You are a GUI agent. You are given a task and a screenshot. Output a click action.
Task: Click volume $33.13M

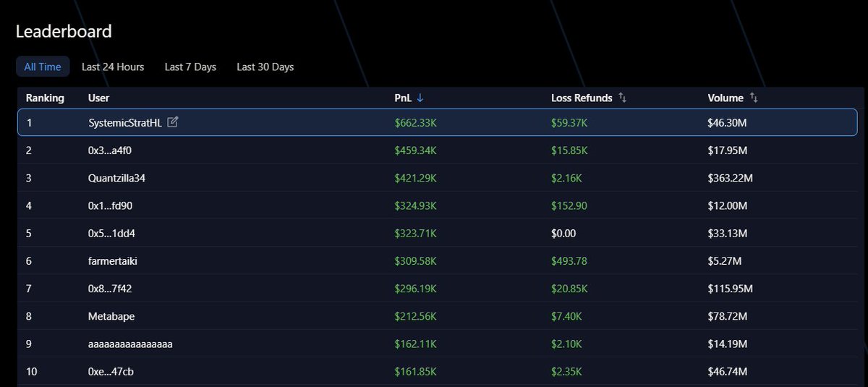point(727,234)
